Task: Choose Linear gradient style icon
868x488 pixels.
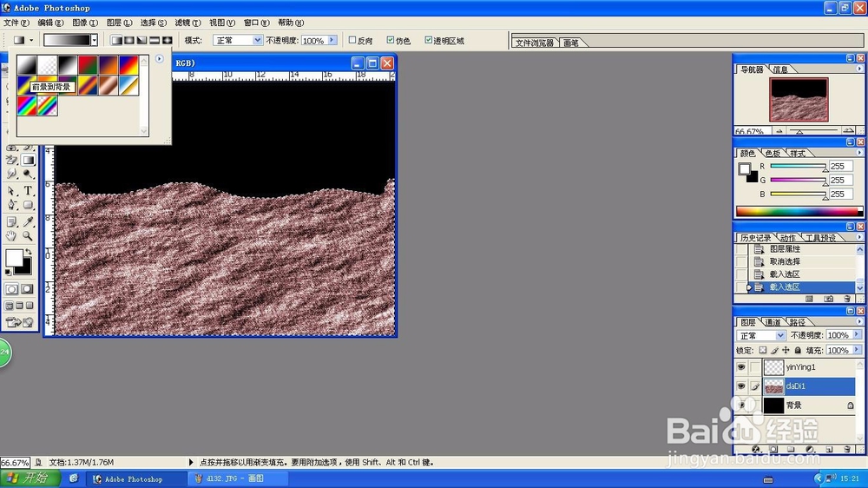Action: pyautogui.click(x=116, y=41)
